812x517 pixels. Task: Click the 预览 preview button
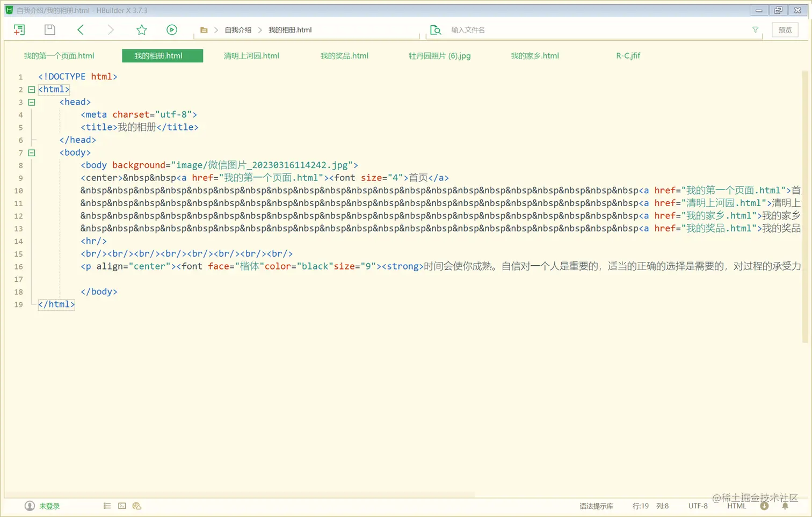[785, 30]
